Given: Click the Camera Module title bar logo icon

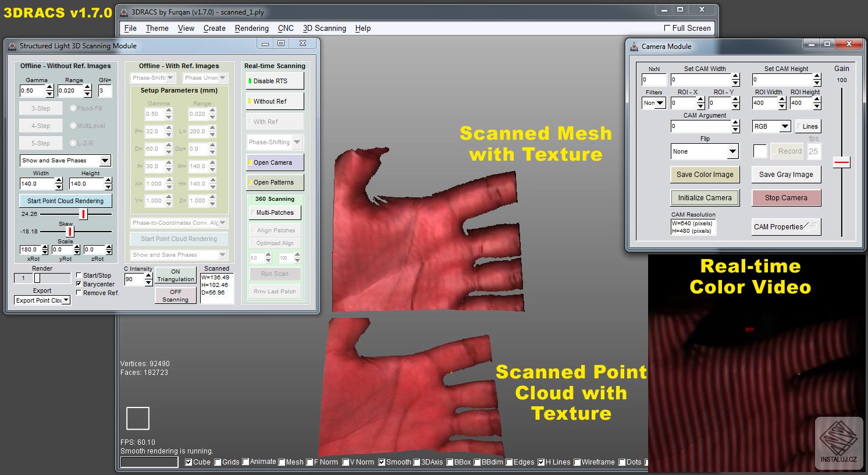Looking at the screenshot, I should 634,46.
